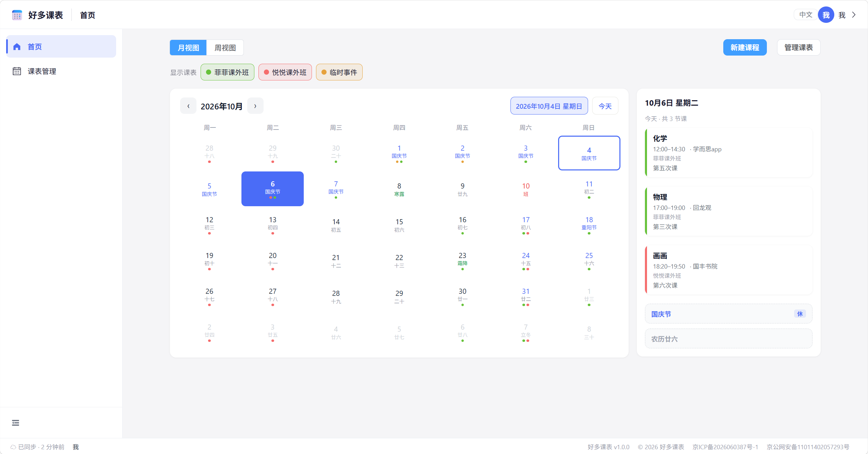868x454 pixels.
Task: Select October 23 霜降 calendar cell
Action: pos(462,260)
